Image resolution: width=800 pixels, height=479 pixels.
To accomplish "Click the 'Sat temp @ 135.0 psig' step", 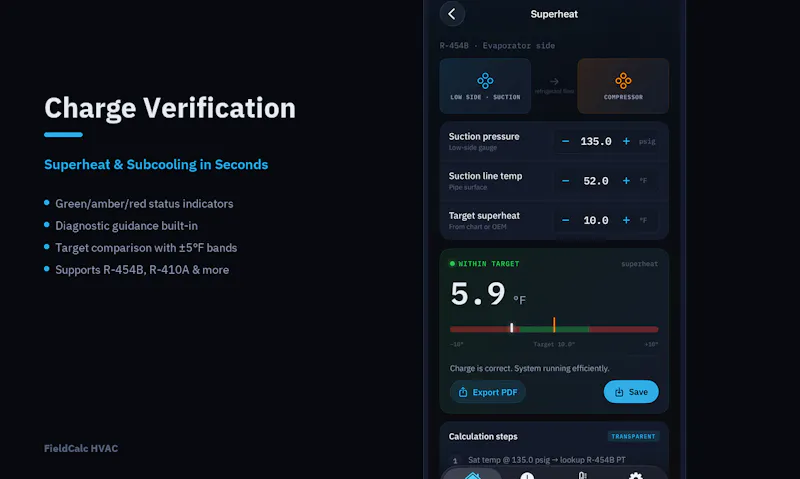I will 546,460.
